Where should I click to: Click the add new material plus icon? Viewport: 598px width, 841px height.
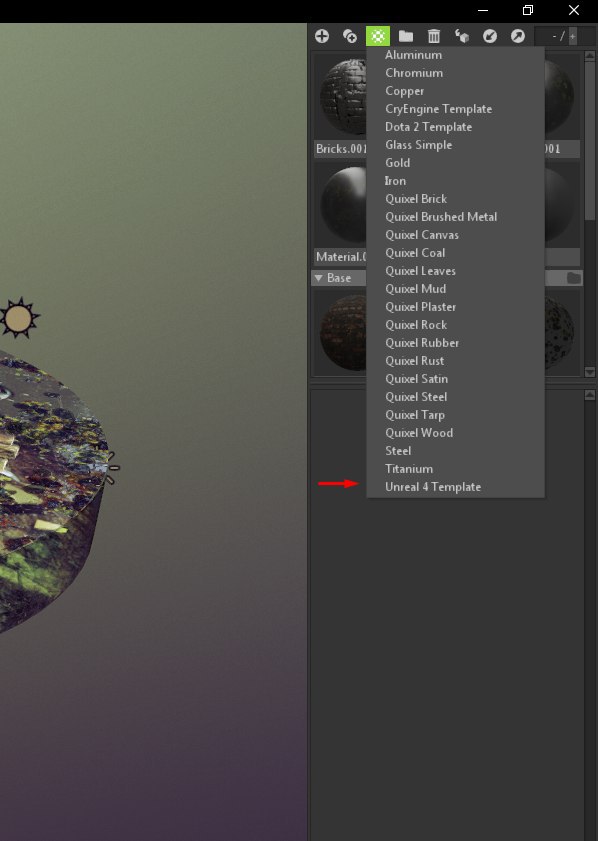[322, 36]
